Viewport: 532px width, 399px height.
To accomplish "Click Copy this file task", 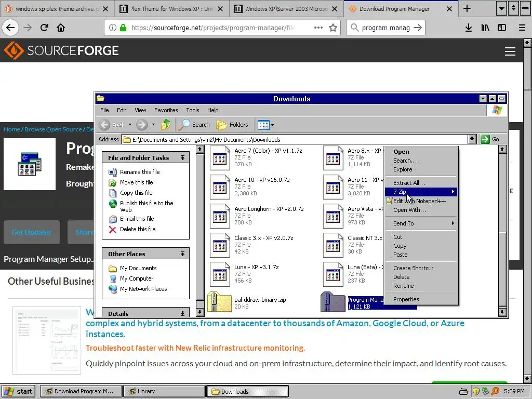I will tap(136, 193).
